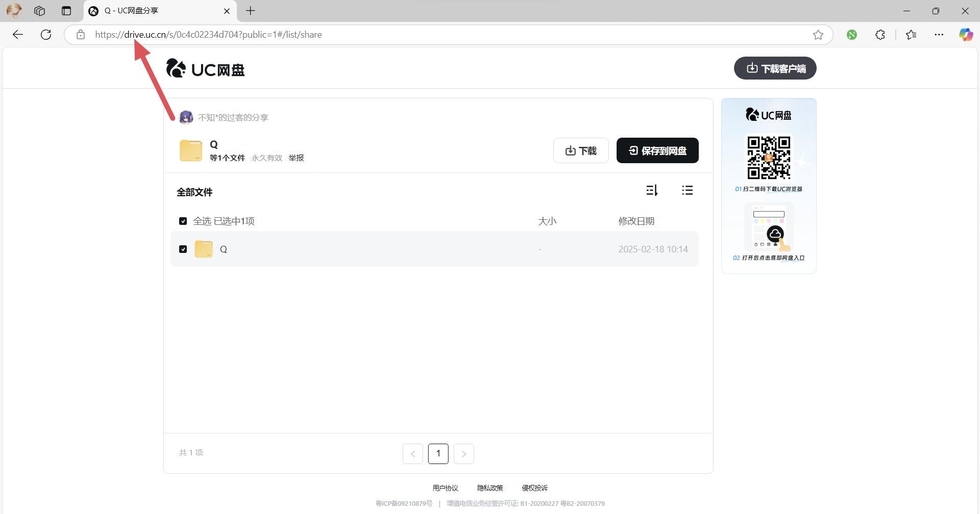The width and height of the screenshot is (980, 514).
Task: Click the 下载 download button
Action: 581,150
